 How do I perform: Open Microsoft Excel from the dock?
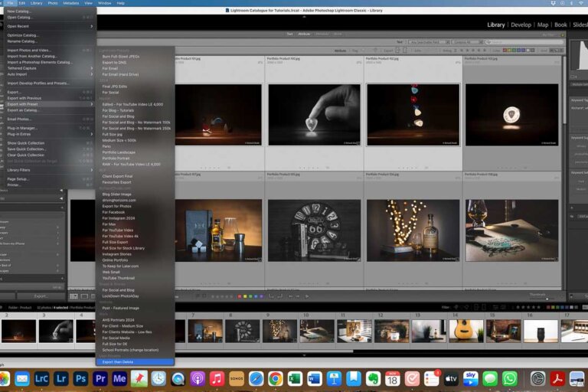[295, 379]
